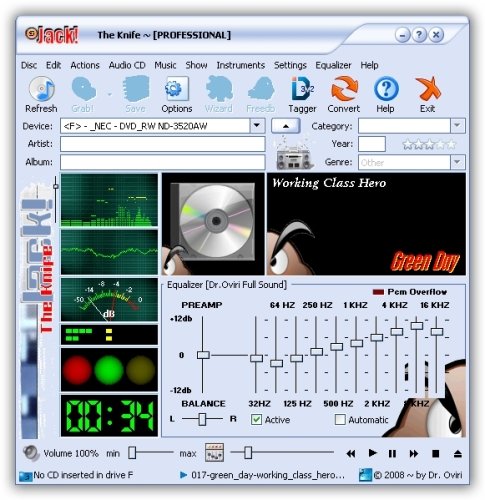Click the BALANCE slider handle

click(202, 419)
